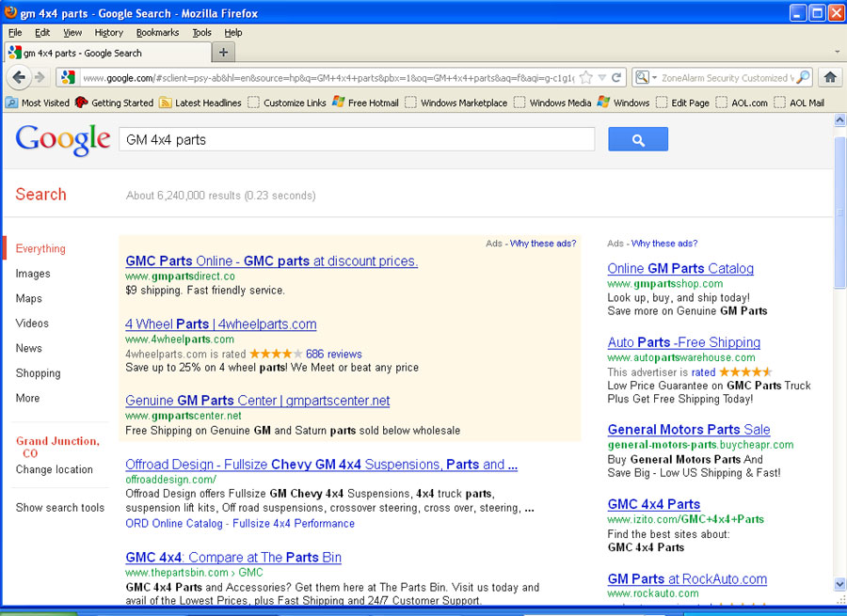Open Genuine GM Parts Center link
The image size is (847, 616).
pos(258,401)
